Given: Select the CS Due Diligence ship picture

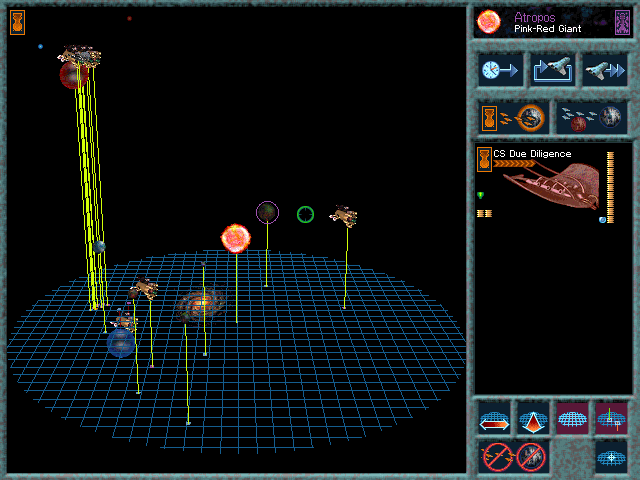Looking at the screenshot, I should [x=552, y=185].
